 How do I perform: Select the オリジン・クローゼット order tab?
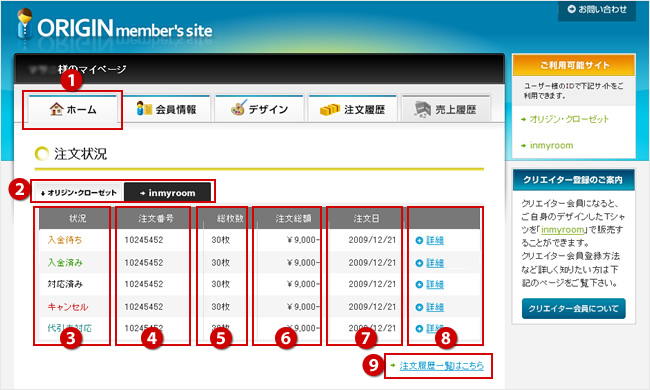[78, 193]
